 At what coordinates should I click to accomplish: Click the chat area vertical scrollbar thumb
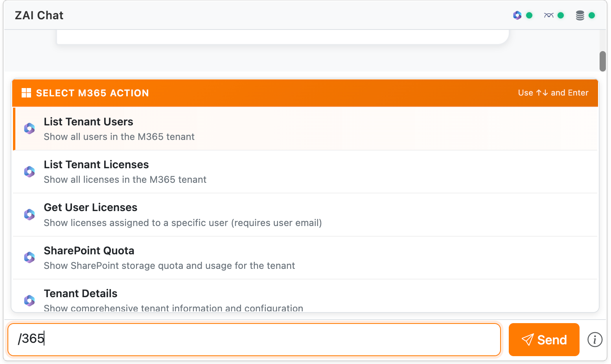click(602, 61)
